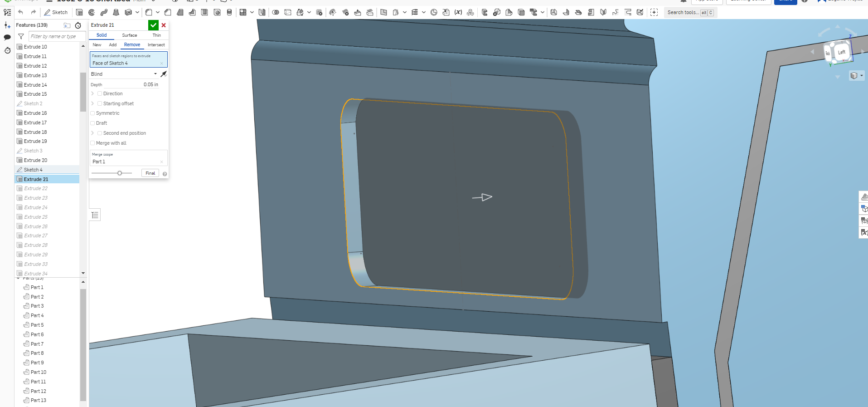Viewport: 868px width, 407px height.
Task: Select the Split tool
Action: tap(288, 12)
